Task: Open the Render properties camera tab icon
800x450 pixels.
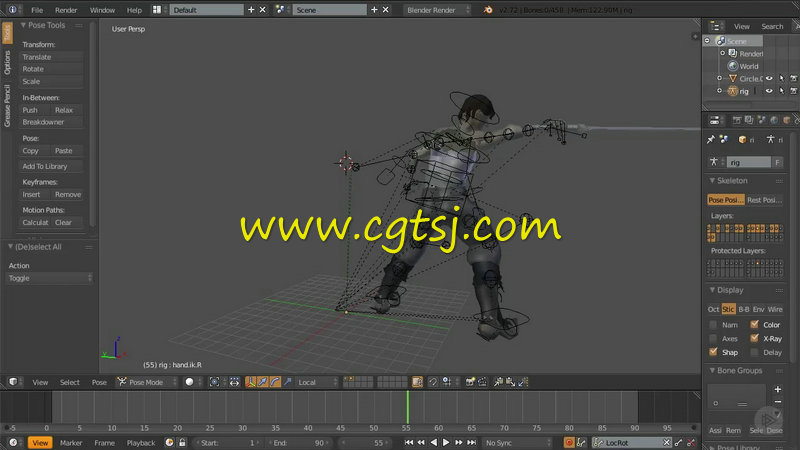Action: click(x=736, y=120)
